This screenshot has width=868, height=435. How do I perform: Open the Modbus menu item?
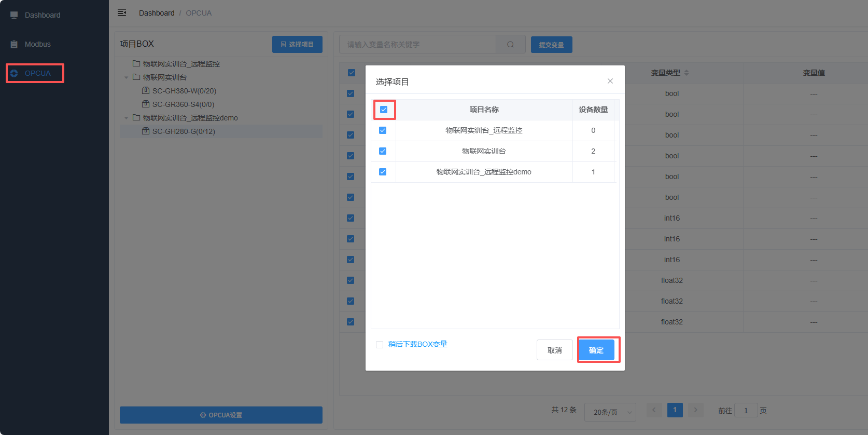38,44
